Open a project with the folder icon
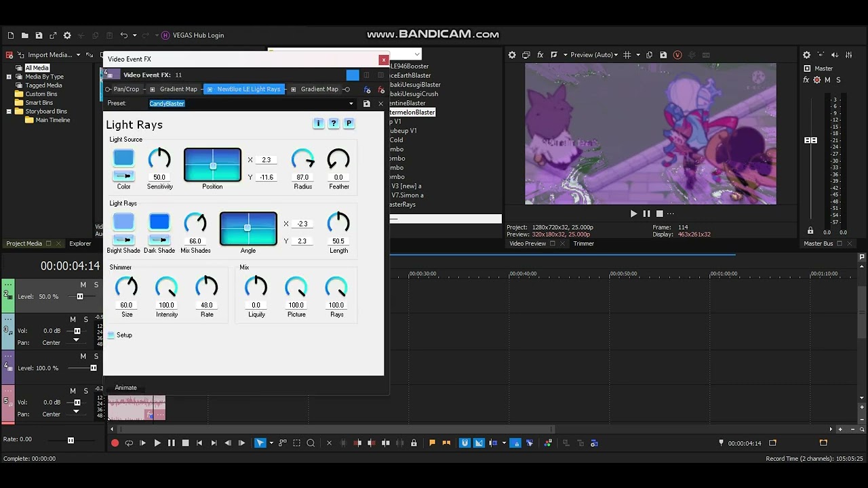The height and width of the screenshot is (488, 868). click(x=24, y=35)
